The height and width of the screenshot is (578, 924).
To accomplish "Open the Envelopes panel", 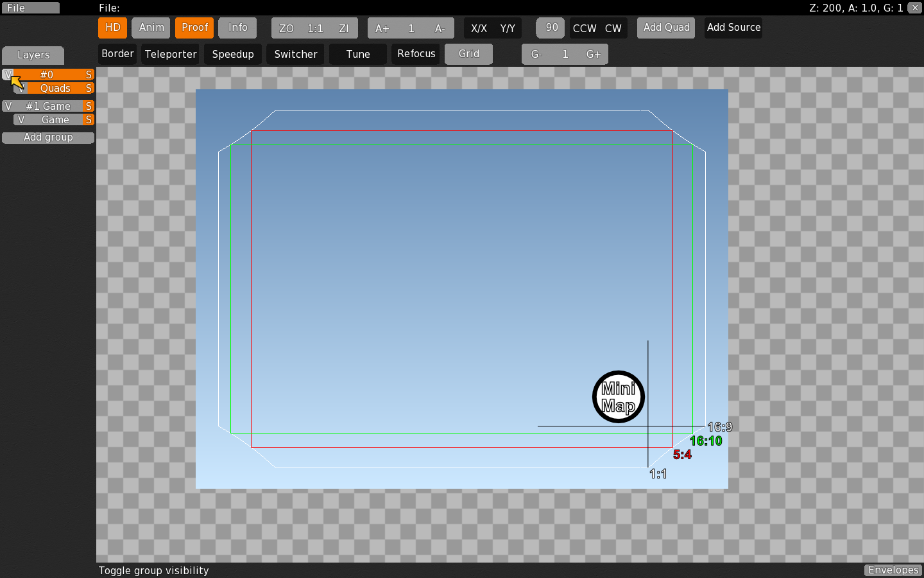I will [893, 570].
